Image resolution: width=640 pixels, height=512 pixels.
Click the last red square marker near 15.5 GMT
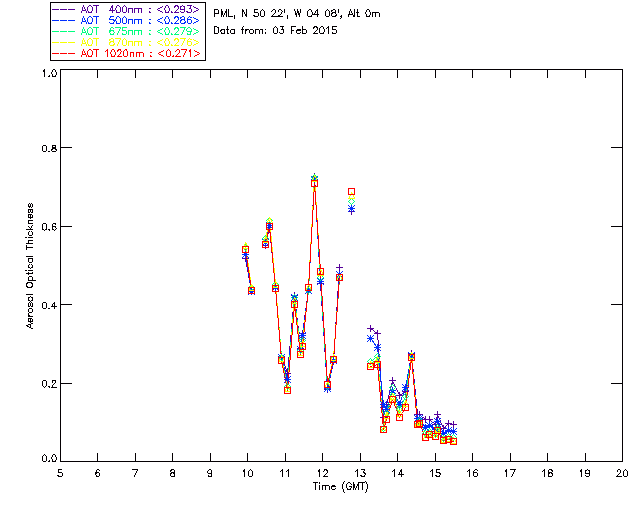coord(453,441)
